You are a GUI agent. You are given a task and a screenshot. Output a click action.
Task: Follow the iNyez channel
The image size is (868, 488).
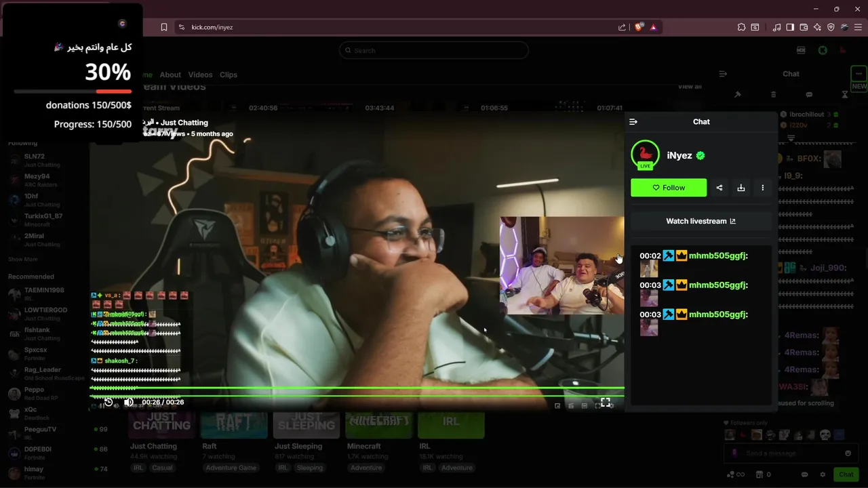669,188
